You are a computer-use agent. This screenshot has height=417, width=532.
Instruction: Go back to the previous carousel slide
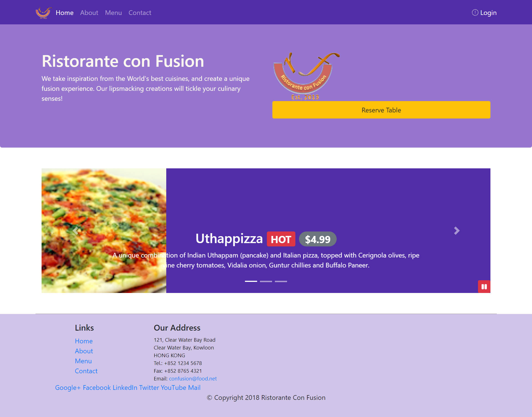coord(75,230)
